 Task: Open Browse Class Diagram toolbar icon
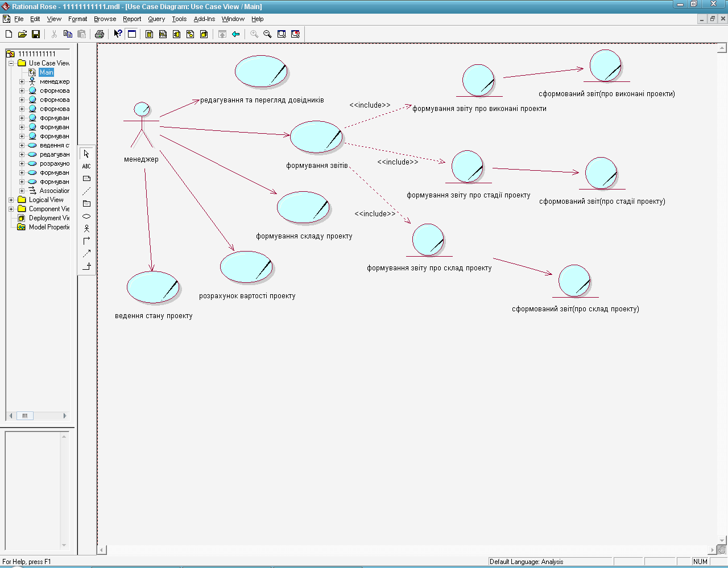[x=150, y=34]
